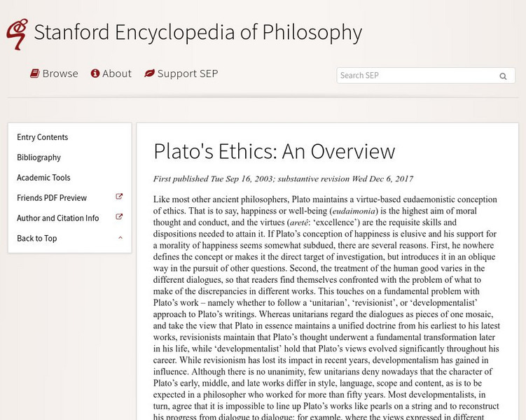Click external link icon beside Friends PDF Preview
526x420 pixels.
click(119, 197)
